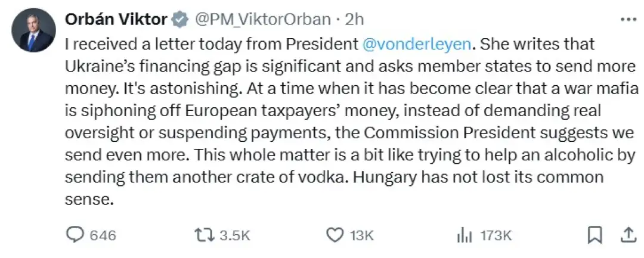Repost the tweet using the retweet arrows icon

205,235
